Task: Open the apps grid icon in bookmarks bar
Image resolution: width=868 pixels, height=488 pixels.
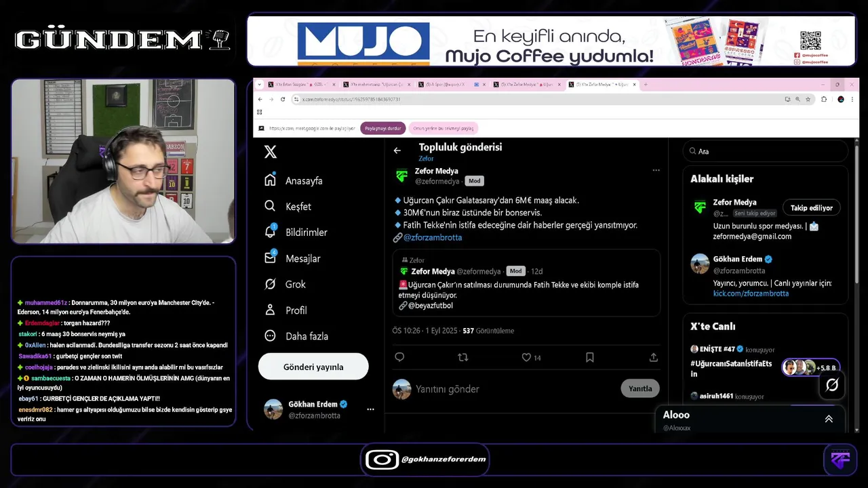Action: tap(260, 112)
